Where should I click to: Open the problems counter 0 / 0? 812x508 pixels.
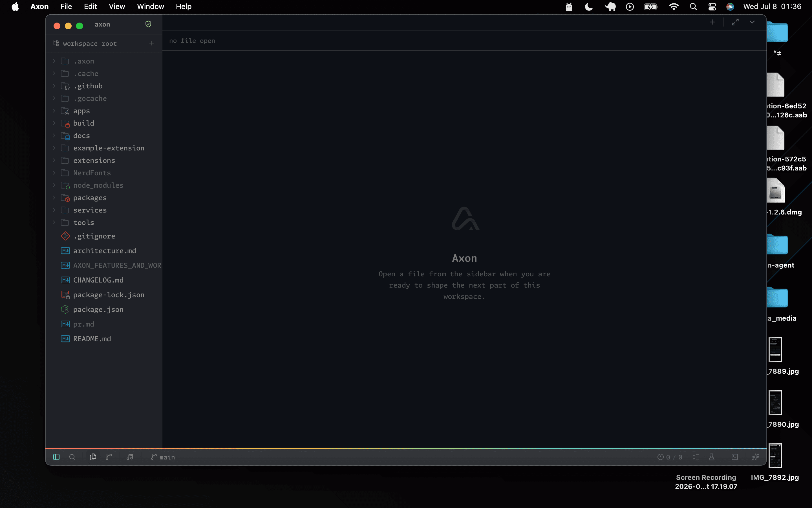pyautogui.click(x=670, y=457)
